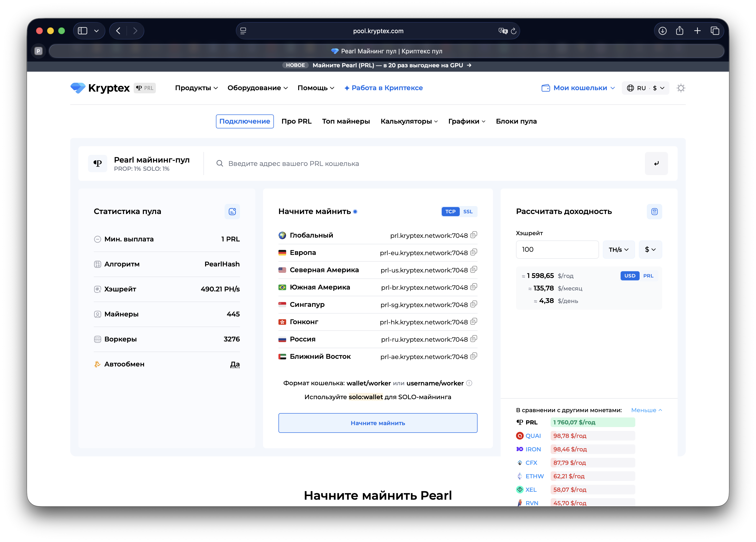This screenshot has height=542, width=756.
Task: Open Safari sidebar options chevron
Action: click(96, 31)
